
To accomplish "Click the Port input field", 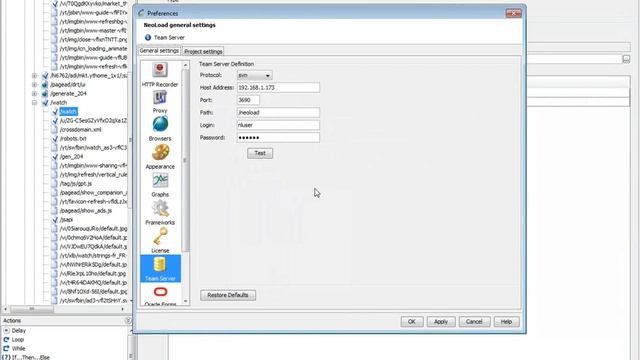I will pyautogui.click(x=248, y=100).
